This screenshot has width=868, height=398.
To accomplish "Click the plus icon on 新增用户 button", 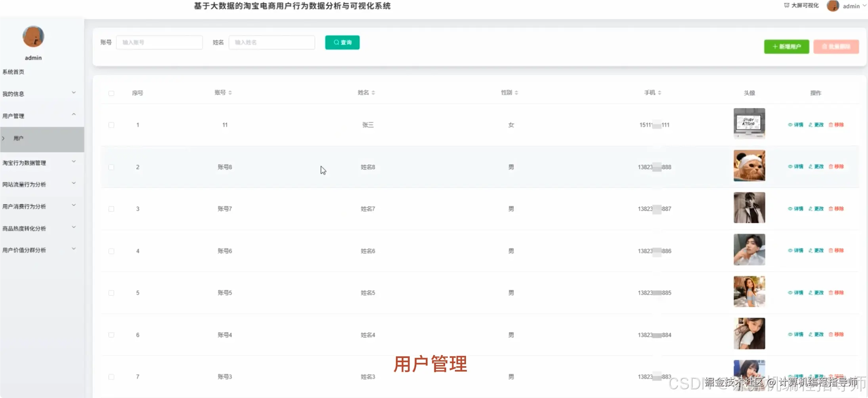I will [x=775, y=46].
